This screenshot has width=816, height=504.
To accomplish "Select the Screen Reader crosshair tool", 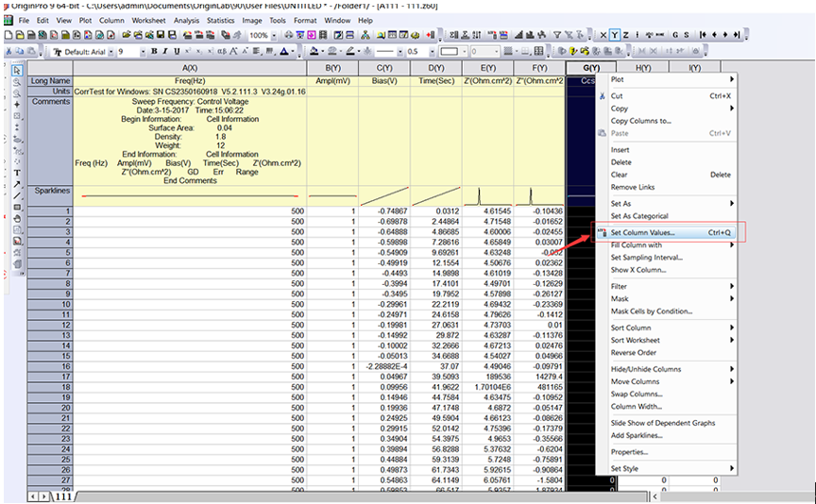I will pyautogui.click(x=17, y=105).
